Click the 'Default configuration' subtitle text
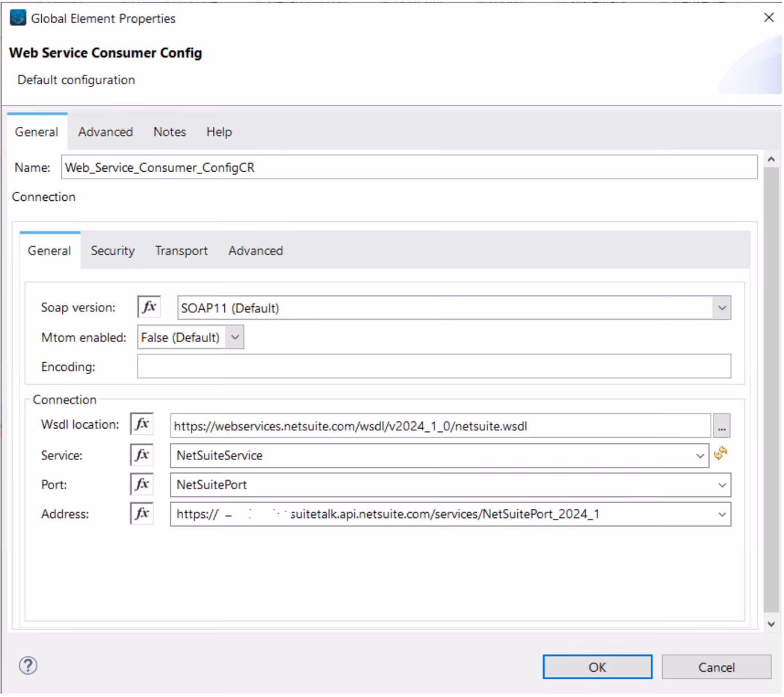 click(76, 80)
